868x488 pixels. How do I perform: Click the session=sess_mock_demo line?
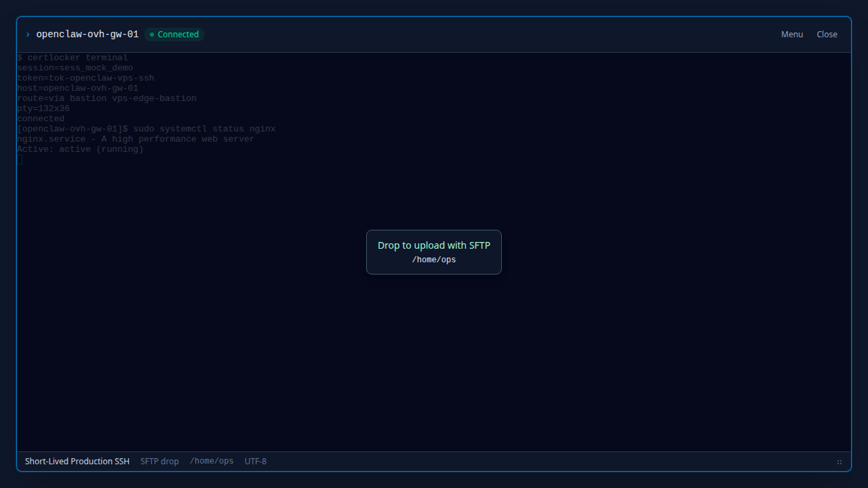click(x=75, y=68)
